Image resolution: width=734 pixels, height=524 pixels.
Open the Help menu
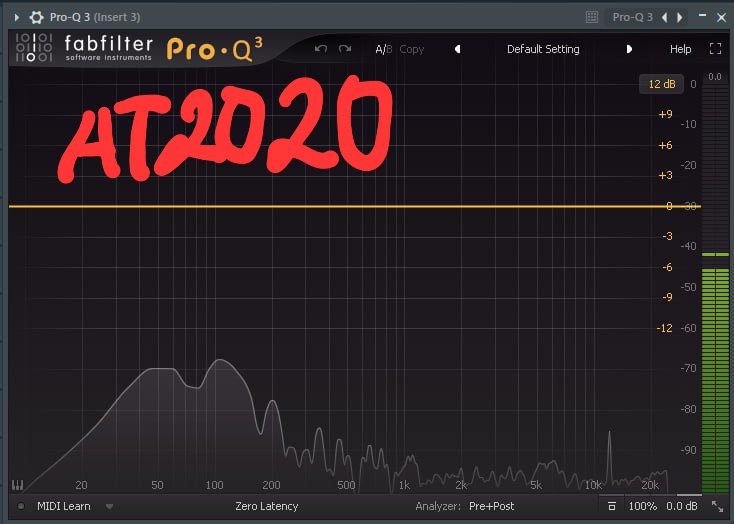click(680, 49)
